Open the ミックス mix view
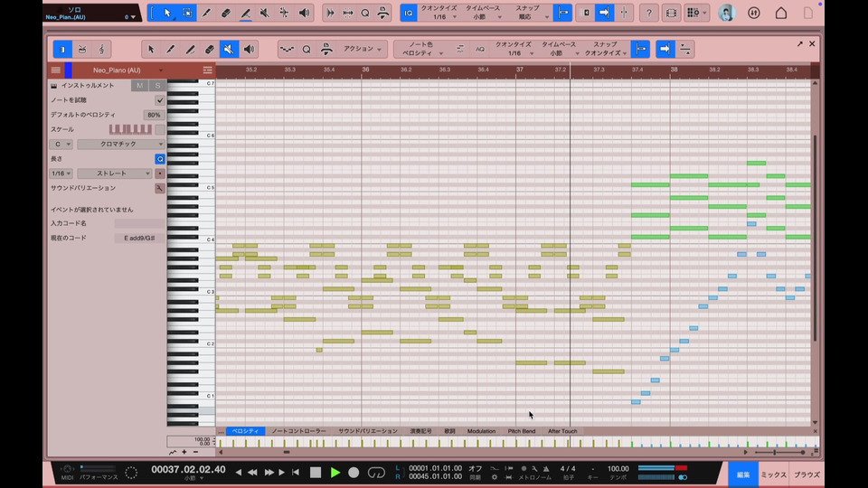 774,474
